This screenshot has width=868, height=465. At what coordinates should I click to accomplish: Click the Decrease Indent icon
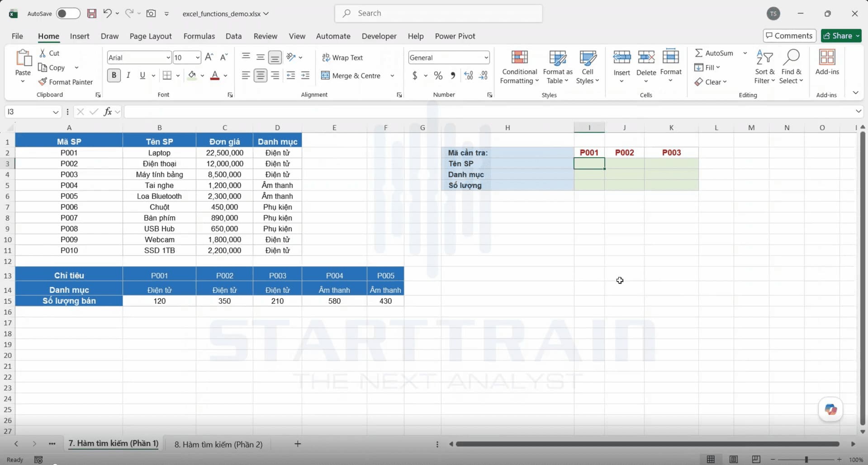click(291, 75)
